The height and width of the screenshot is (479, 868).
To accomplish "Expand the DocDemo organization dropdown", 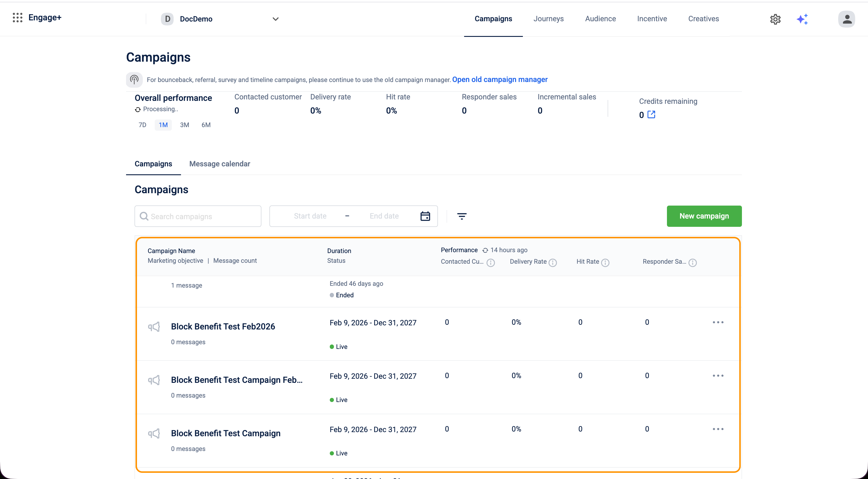I will [275, 19].
